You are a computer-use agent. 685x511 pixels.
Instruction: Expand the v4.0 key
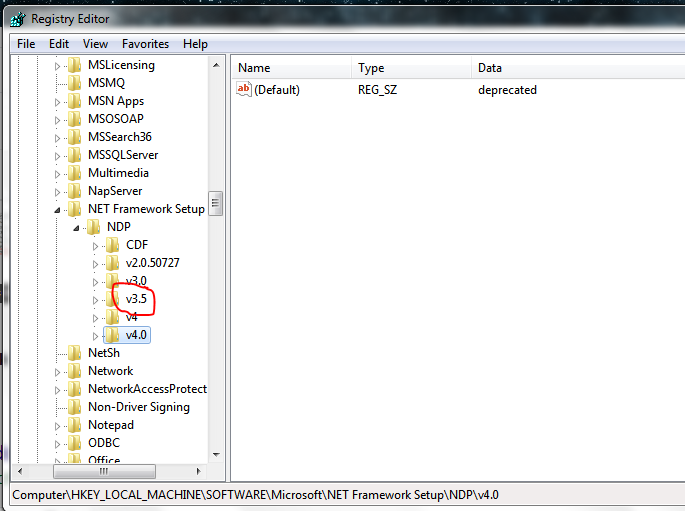coord(95,336)
